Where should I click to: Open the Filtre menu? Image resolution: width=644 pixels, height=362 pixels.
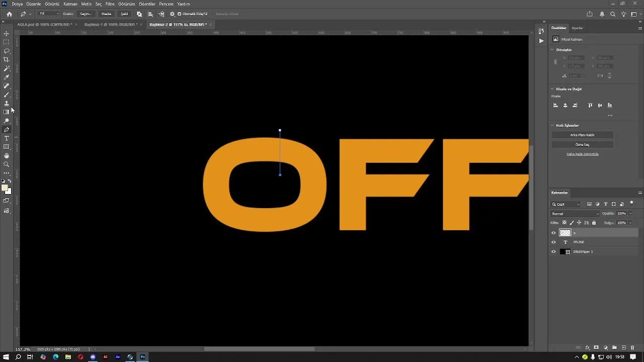pyautogui.click(x=110, y=4)
